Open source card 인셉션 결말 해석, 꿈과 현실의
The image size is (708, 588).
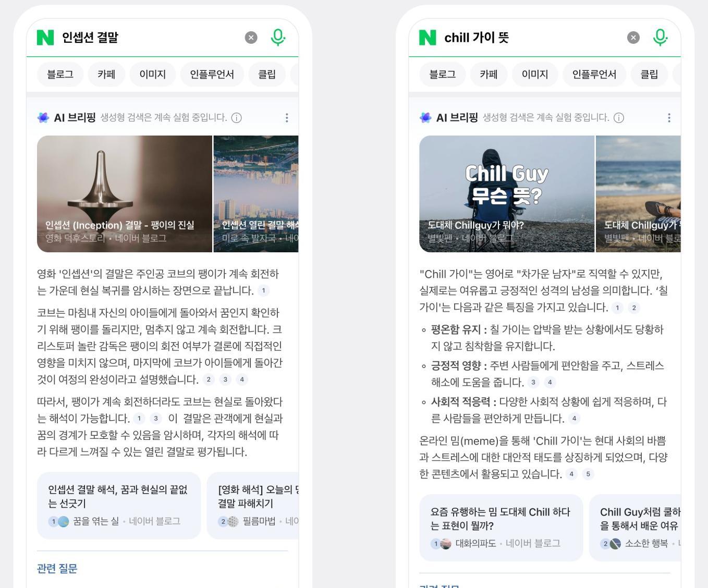point(119,505)
